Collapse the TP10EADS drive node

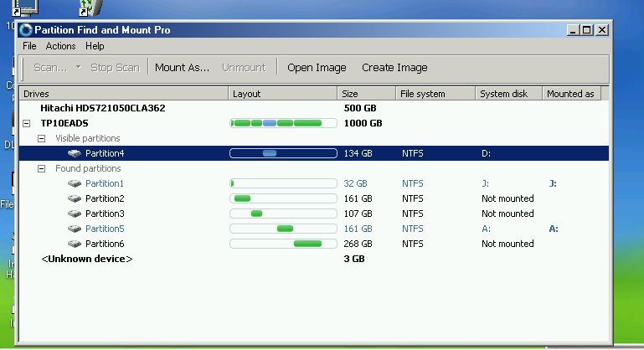(27, 123)
